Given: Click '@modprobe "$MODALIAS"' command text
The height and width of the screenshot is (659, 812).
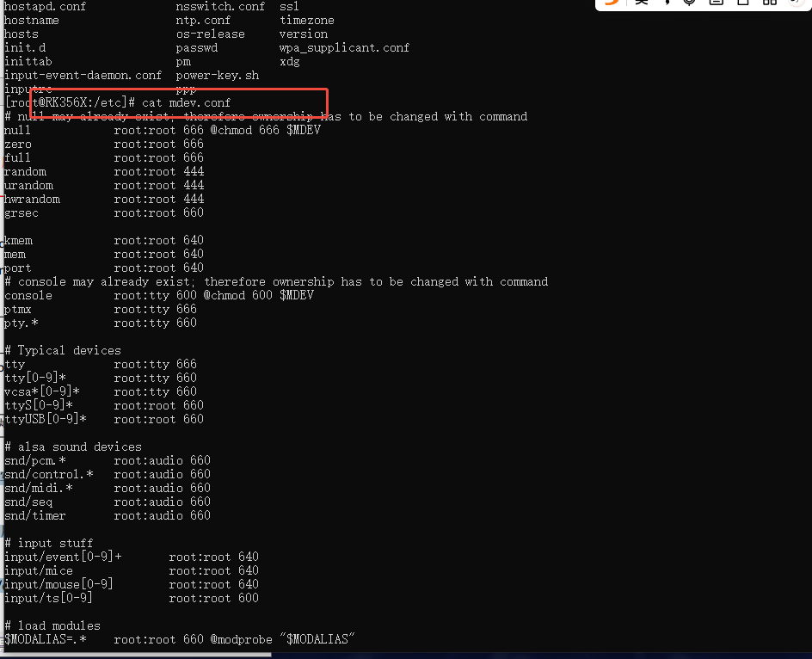Looking at the screenshot, I should (x=283, y=639).
